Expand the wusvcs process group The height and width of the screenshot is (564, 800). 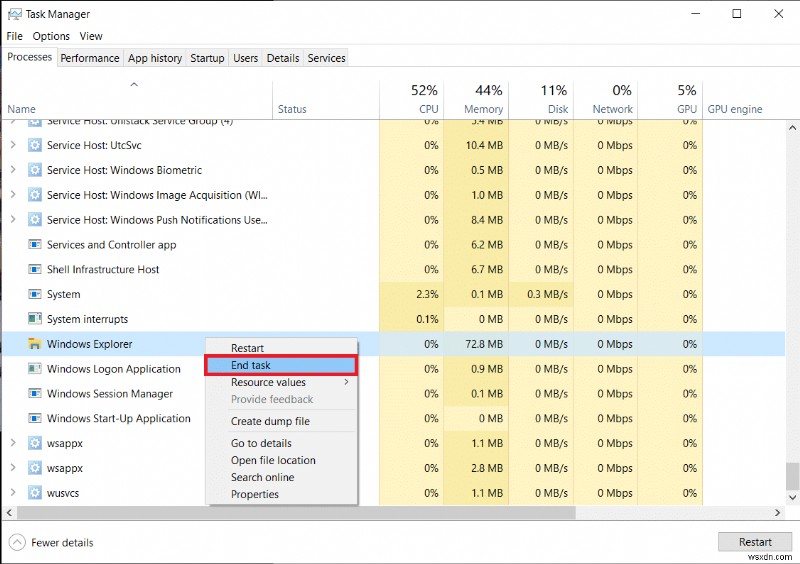[13, 493]
